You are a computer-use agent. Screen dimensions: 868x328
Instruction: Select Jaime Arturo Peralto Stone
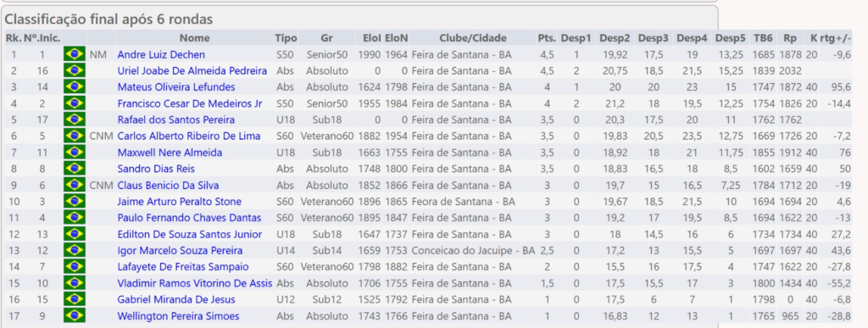(180, 202)
